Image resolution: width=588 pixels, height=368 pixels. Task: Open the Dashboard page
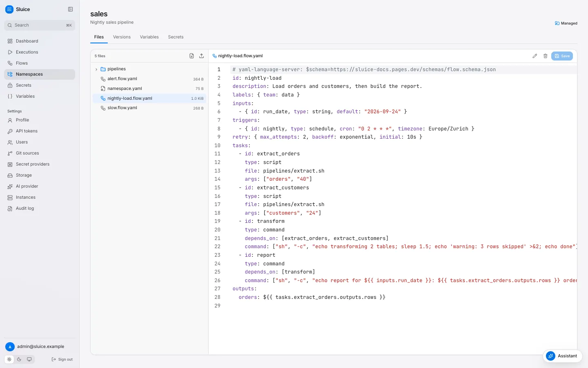(40, 41)
